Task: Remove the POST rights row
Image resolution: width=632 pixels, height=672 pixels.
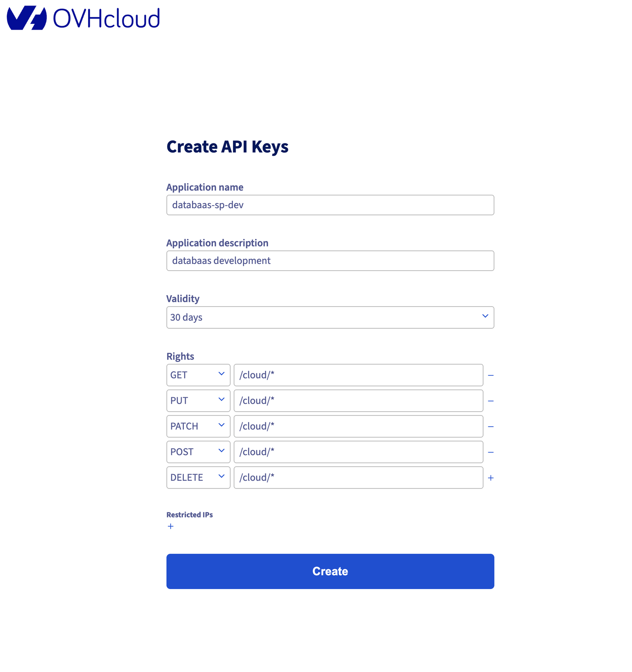Action: click(491, 452)
